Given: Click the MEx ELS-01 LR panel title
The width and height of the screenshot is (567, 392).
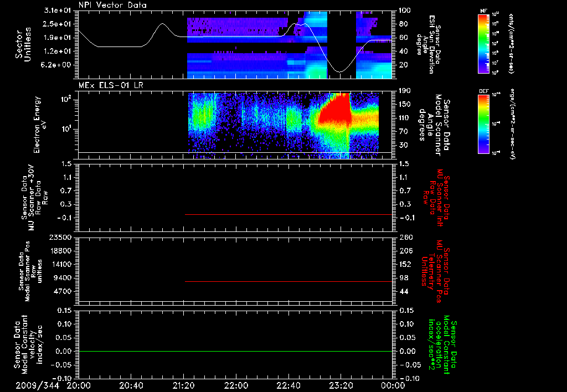Looking at the screenshot, I should [111, 85].
